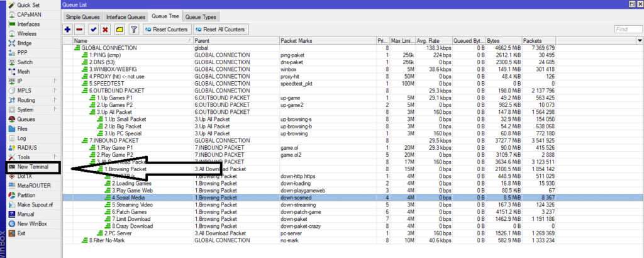
Task: Click the blue plus Add queue icon
Action: click(68, 29)
